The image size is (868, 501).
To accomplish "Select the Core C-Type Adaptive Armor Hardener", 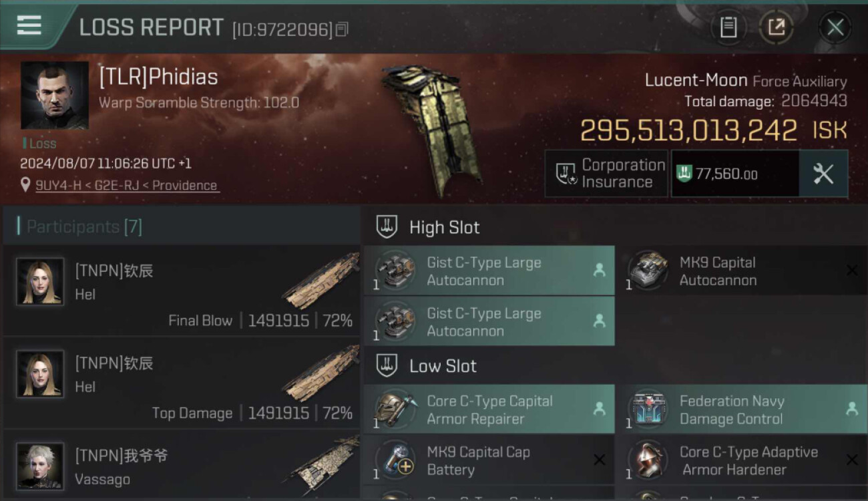I will pyautogui.click(x=741, y=460).
